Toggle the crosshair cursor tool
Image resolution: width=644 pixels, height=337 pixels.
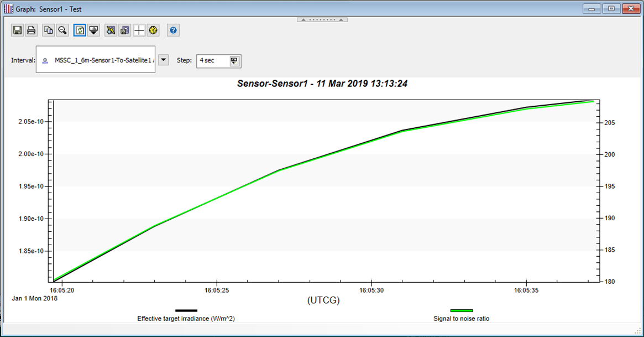tap(139, 30)
